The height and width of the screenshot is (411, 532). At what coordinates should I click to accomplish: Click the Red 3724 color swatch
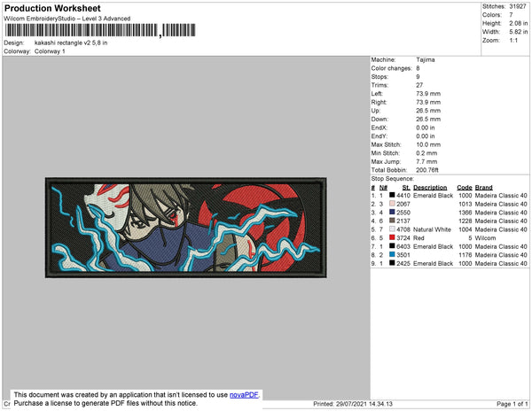tap(392, 238)
